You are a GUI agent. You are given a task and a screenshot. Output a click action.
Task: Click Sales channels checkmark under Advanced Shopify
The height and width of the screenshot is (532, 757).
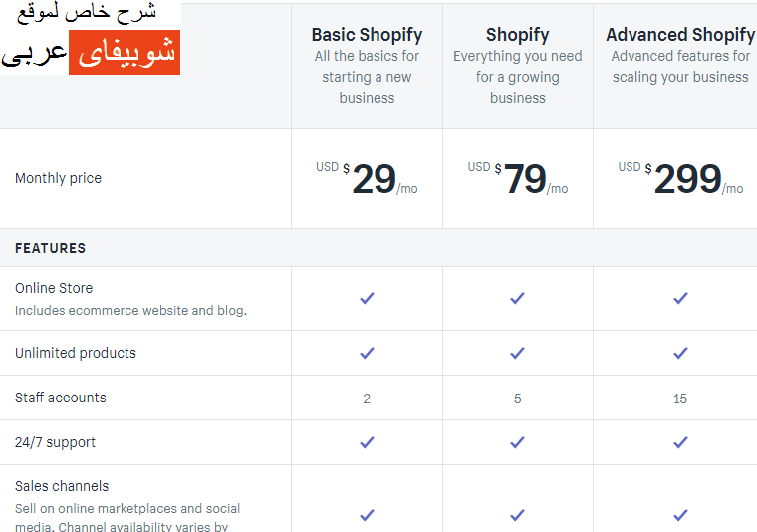point(680,515)
